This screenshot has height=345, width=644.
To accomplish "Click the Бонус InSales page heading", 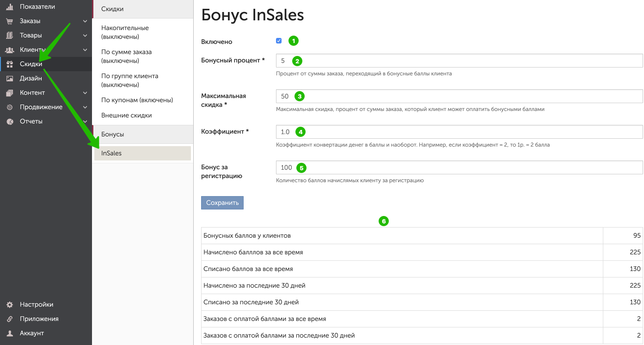I will point(252,15).
